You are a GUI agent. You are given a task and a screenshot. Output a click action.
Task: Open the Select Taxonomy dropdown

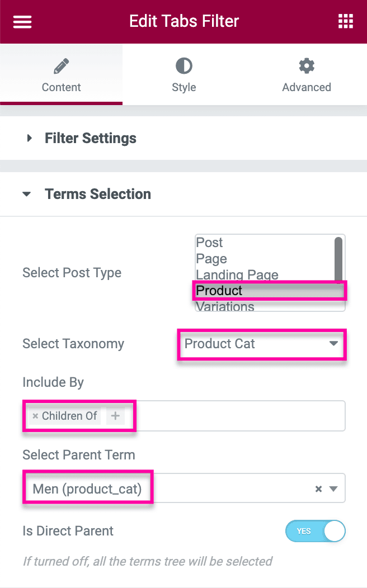tap(261, 344)
